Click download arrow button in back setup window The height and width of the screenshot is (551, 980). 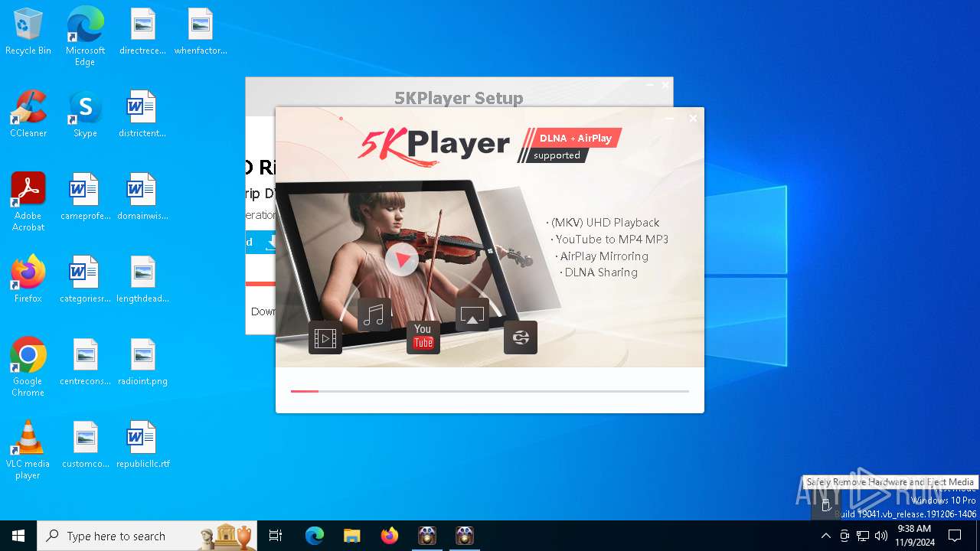(x=270, y=243)
